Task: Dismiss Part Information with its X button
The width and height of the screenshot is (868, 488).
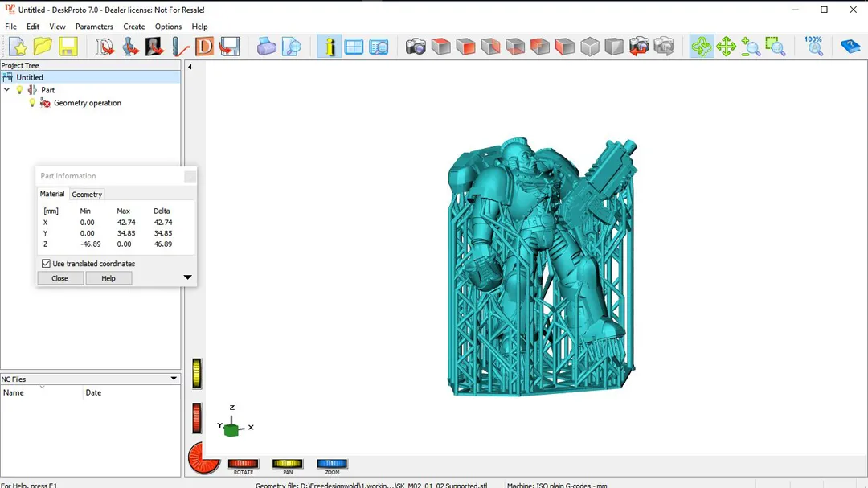Action: (190, 177)
